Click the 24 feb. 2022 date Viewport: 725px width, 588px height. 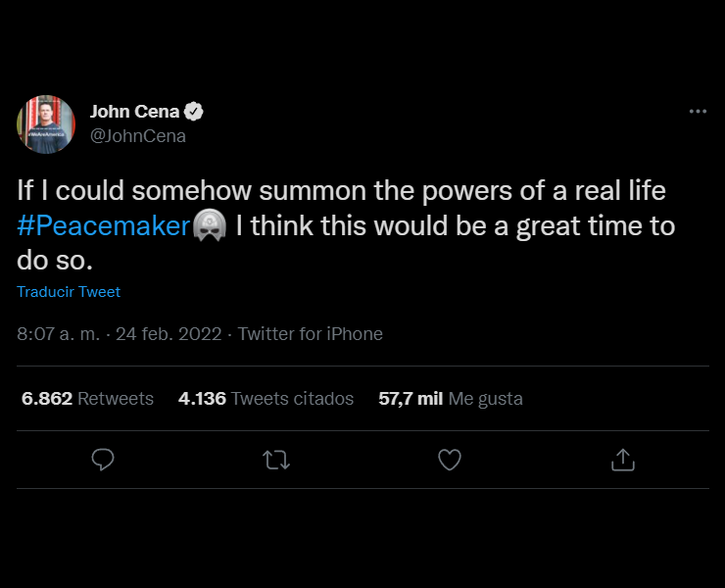pyautogui.click(x=169, y=334)
